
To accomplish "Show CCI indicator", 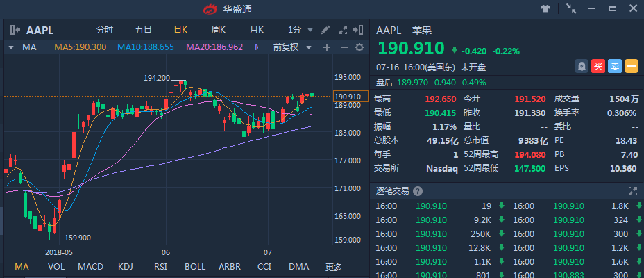I will (x=264, y=267).
